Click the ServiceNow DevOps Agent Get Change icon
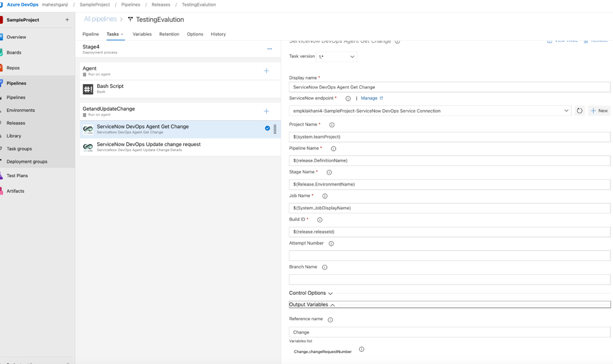Viewport: 613px width, 364px height. pos(88,129)
